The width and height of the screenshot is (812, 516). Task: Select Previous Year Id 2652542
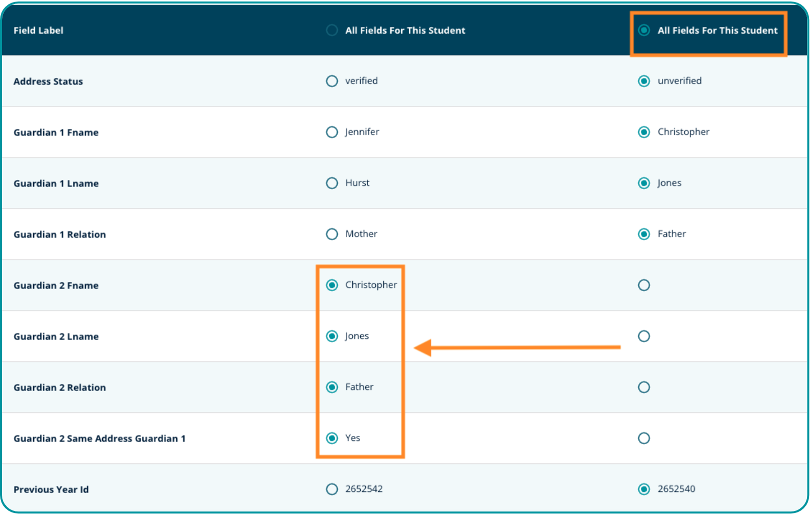pos(332,489)
